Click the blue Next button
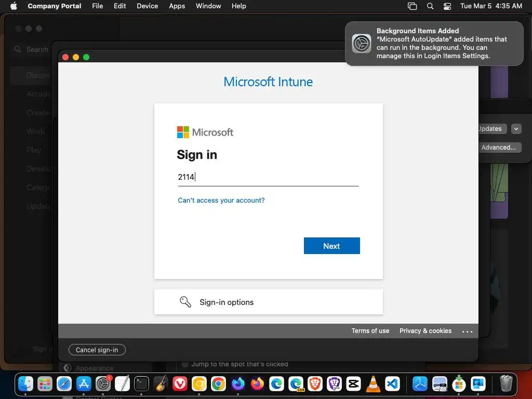 [331, 246]
